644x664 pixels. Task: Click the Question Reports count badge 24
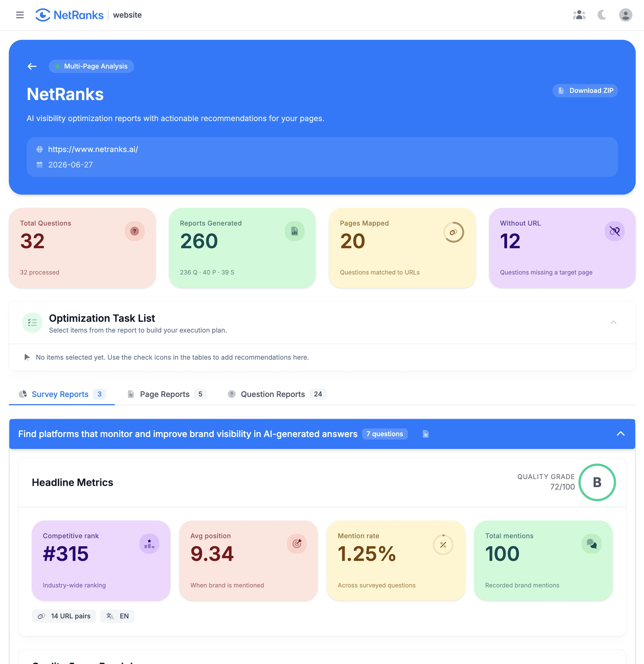click(x=318, y=394)
